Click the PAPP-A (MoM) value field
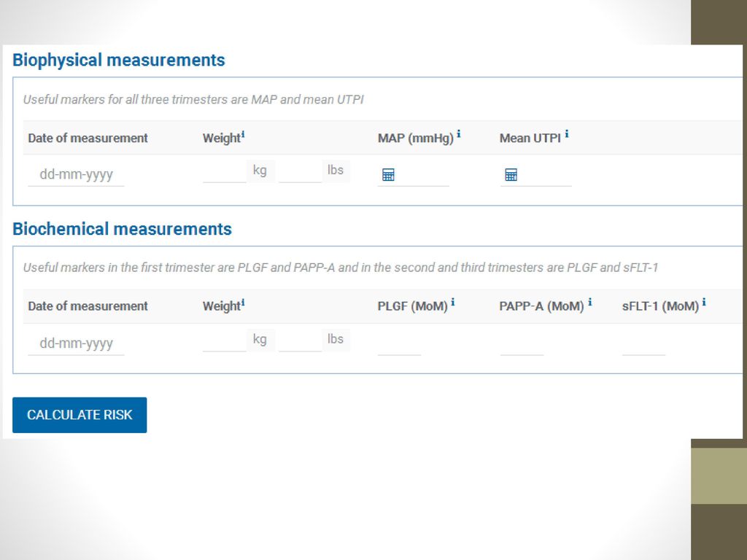 pyautogui.click(x=522, y=343)
